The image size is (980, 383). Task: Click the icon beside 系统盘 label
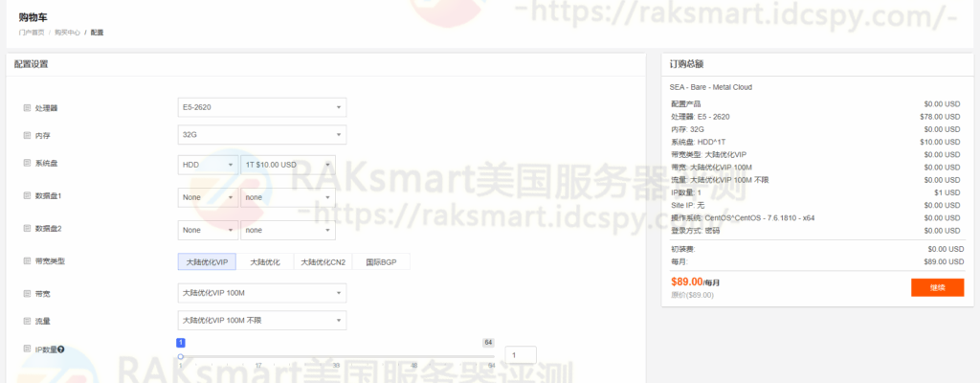27,164
